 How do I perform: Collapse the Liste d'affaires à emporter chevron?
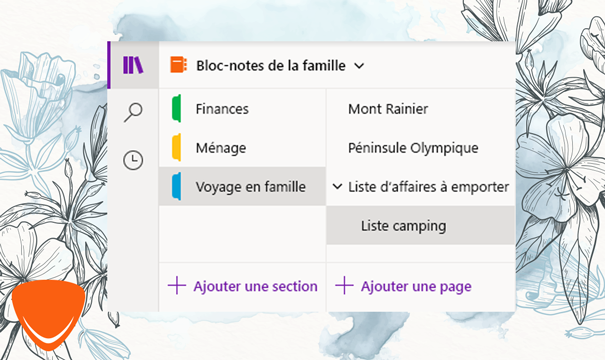point(337,187)
